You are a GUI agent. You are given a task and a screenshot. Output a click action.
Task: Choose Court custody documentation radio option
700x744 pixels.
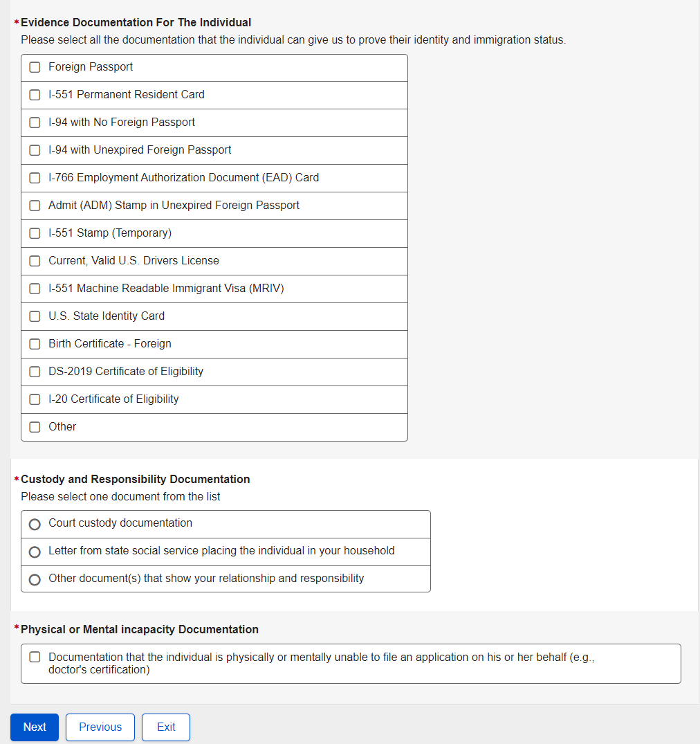[x=35, y=525]
